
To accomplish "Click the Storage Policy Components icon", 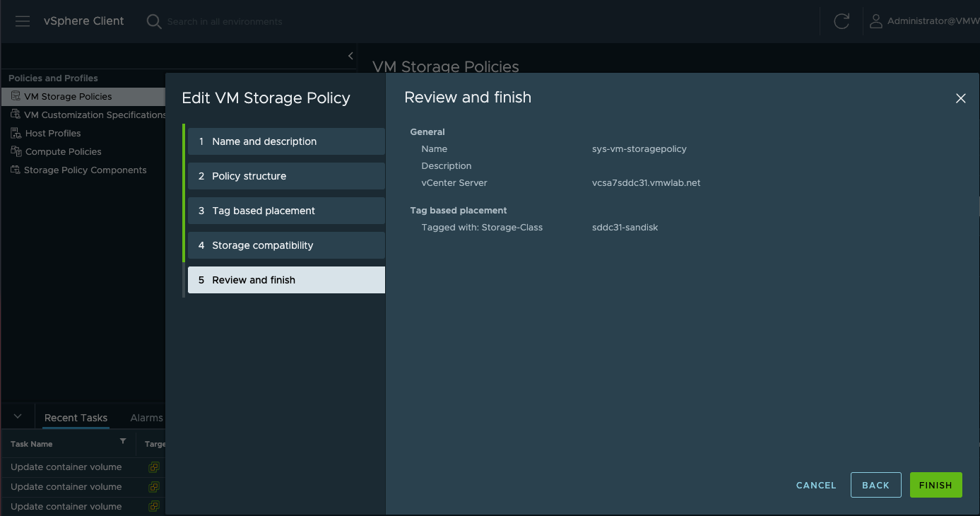I will click(16, 170).
